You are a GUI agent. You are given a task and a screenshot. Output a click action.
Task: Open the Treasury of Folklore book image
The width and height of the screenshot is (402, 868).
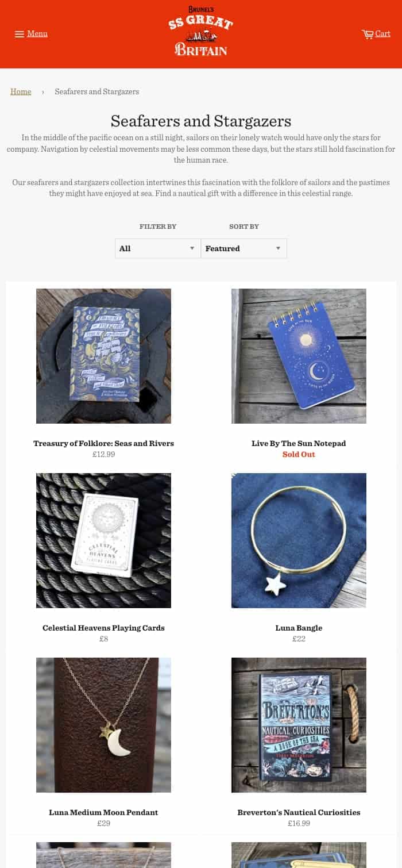click(103, 356)
